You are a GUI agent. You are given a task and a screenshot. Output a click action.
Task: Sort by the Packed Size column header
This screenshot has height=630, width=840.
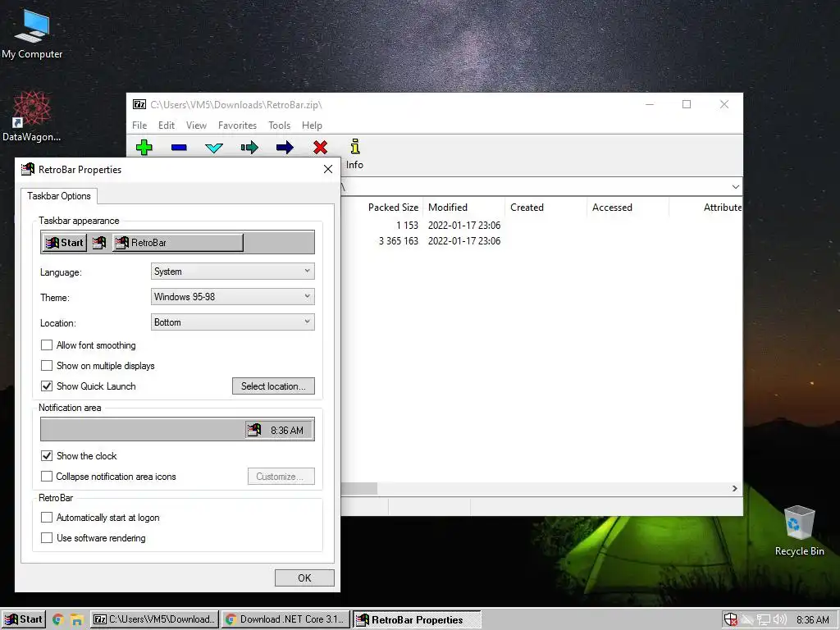(x=393, y=208)
